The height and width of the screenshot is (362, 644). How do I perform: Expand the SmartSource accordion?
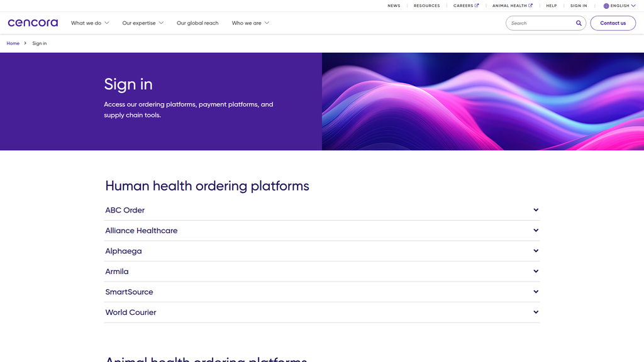pos(322,292)
